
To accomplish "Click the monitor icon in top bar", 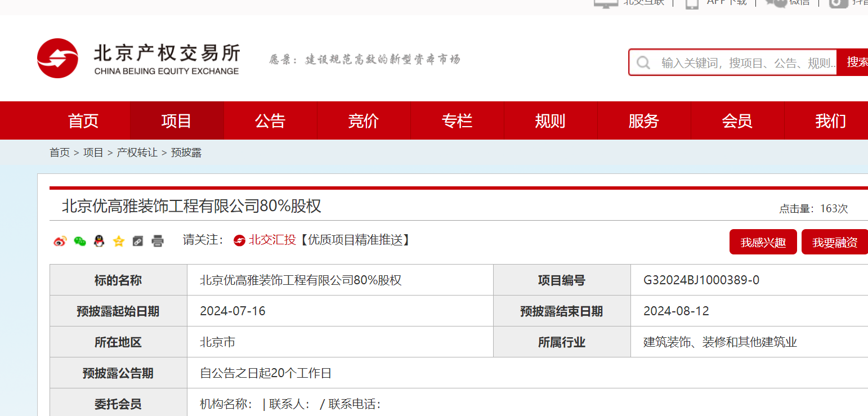I will coord(606,3).
